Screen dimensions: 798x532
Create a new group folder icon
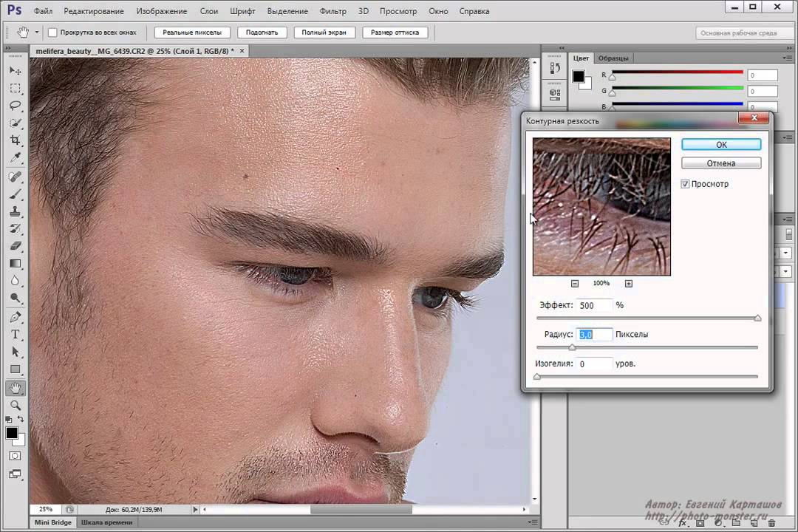coord(736,523)
